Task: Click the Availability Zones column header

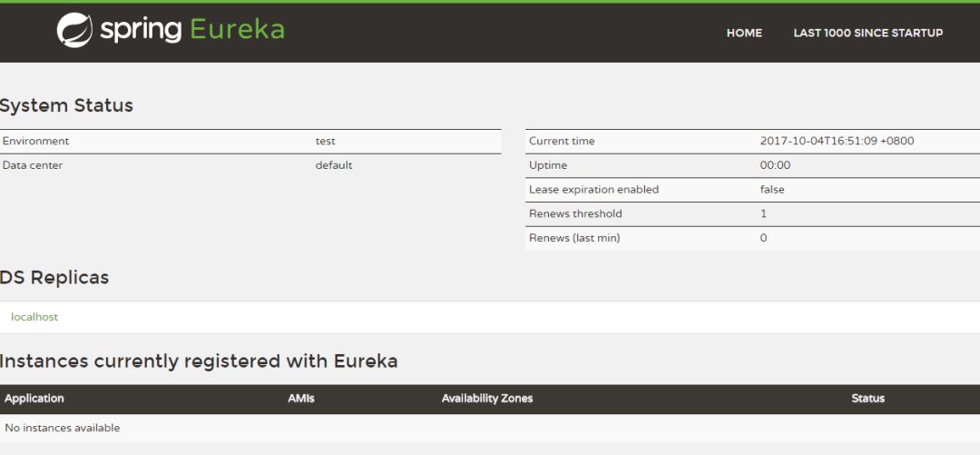Action: tap(487, 398)
